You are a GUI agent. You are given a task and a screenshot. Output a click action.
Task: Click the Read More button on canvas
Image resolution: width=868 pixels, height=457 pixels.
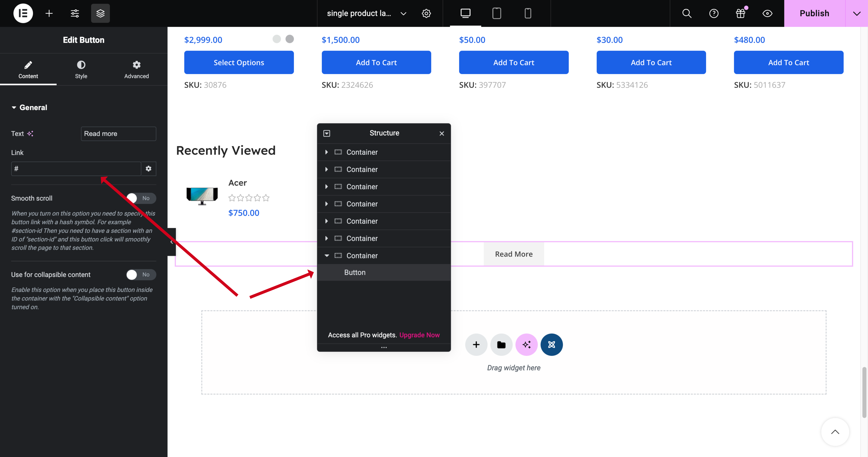pos(514,254)
